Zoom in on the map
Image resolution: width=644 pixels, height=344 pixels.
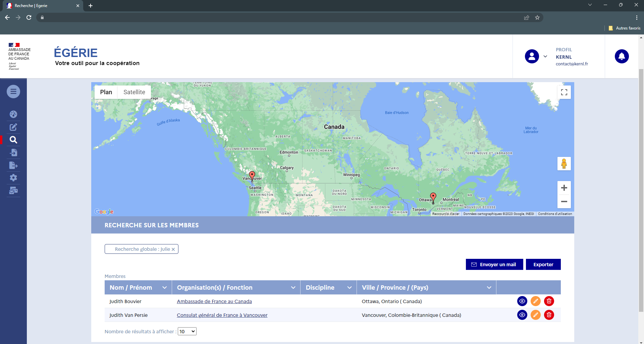tap(564, 188)
